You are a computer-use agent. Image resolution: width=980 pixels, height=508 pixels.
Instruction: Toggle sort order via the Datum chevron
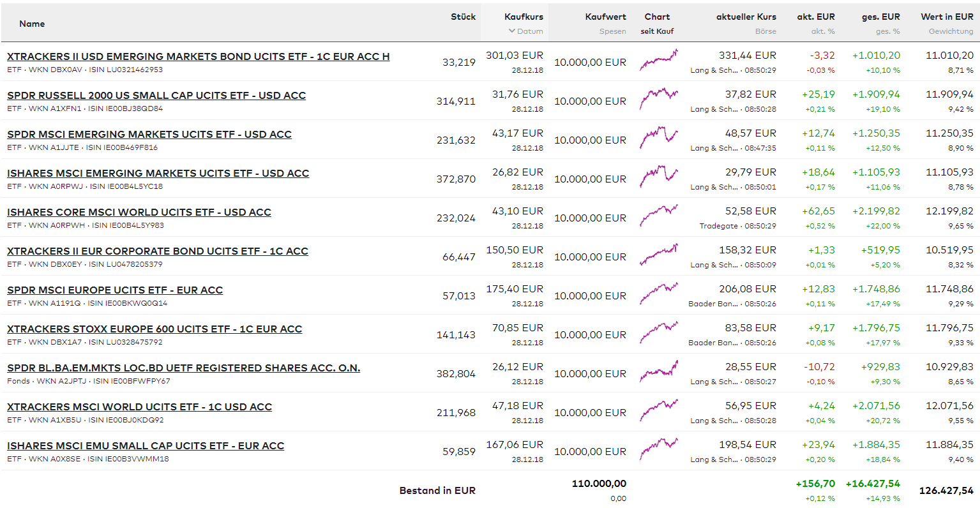click(x=511, y=31)
